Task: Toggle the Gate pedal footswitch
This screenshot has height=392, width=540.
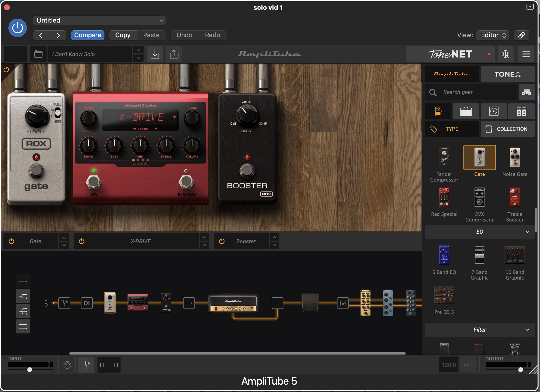Action: (36, 171)
